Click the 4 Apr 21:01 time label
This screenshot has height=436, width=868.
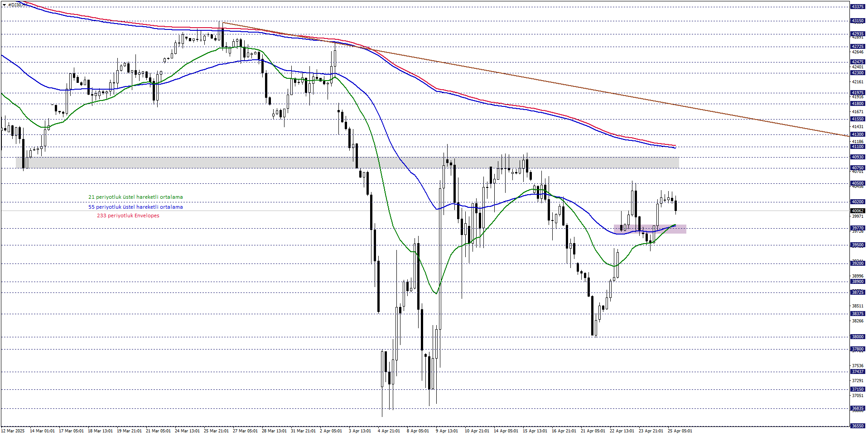click(x=389, y=431)
